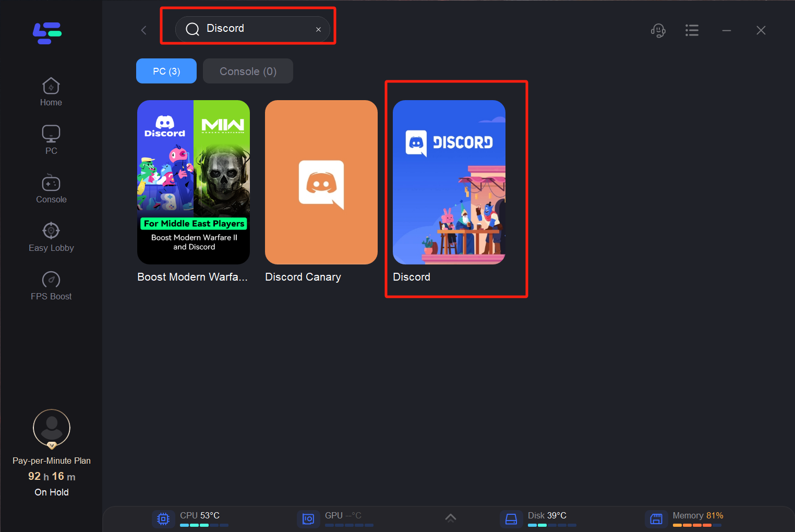Open the Home section in sidebar
Viewport: 795px width, 532px height.
tap(51, 92)
